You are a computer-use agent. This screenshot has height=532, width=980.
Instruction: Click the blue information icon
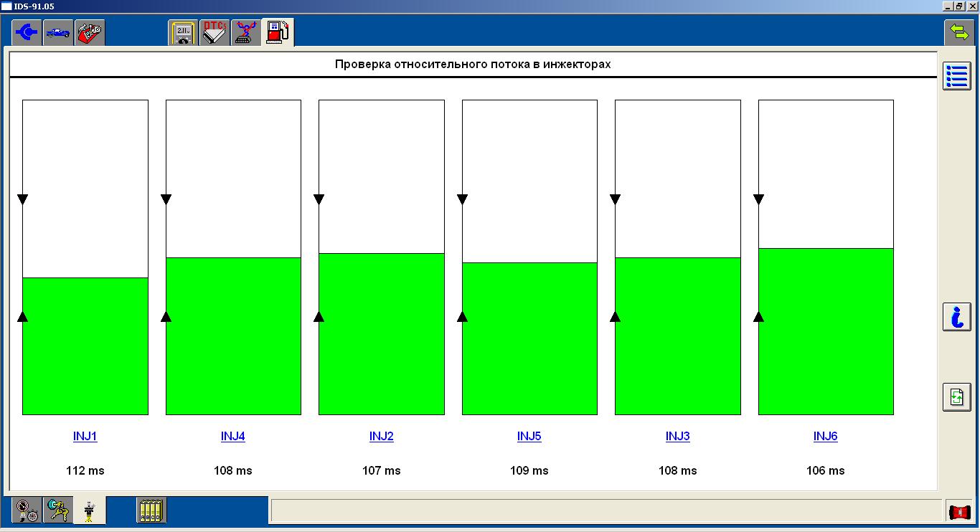tap(956, 317)
